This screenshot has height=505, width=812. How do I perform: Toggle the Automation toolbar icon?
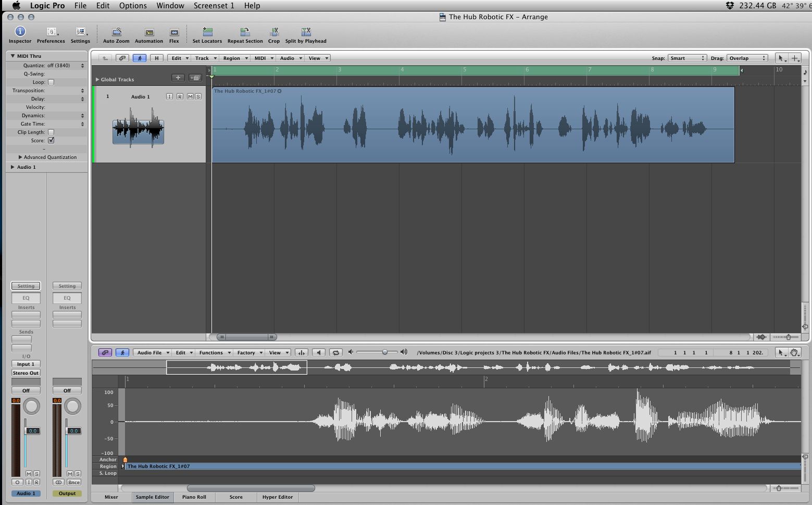(x=149, y=32)
